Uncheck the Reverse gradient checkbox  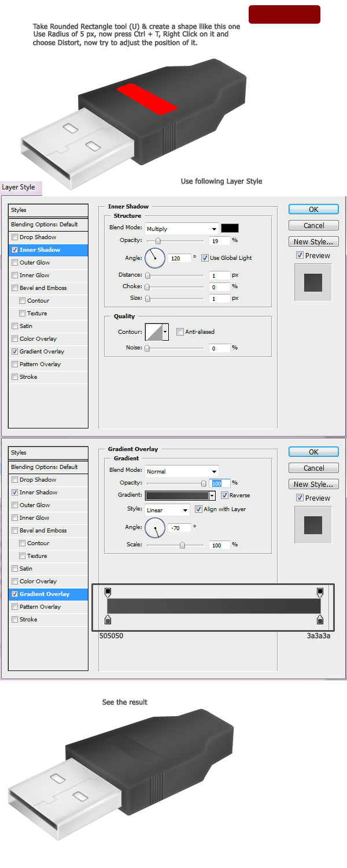[x=225, y=496]
